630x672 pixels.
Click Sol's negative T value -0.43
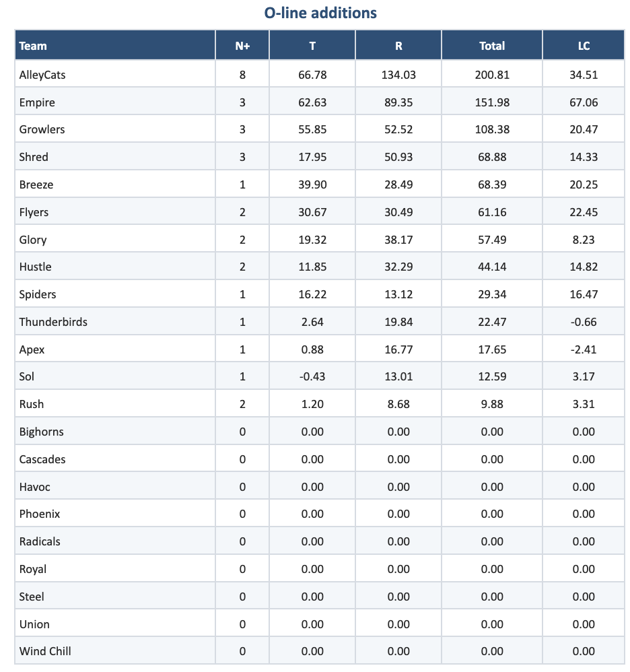point(312,376)
